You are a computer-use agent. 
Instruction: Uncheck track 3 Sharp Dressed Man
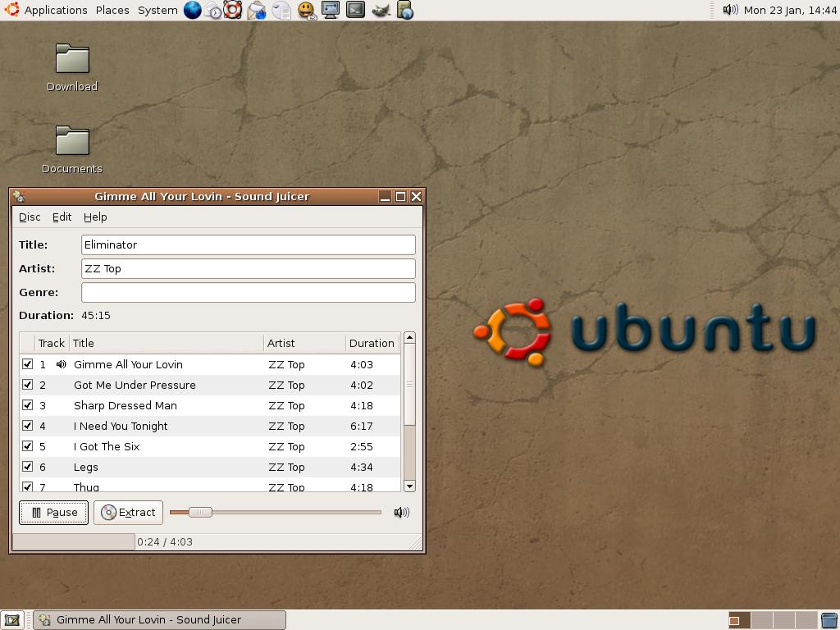(27, 405)
